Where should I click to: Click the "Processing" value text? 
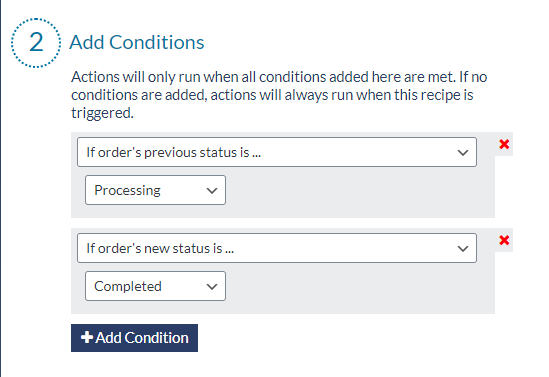click(x=127, y=190)
